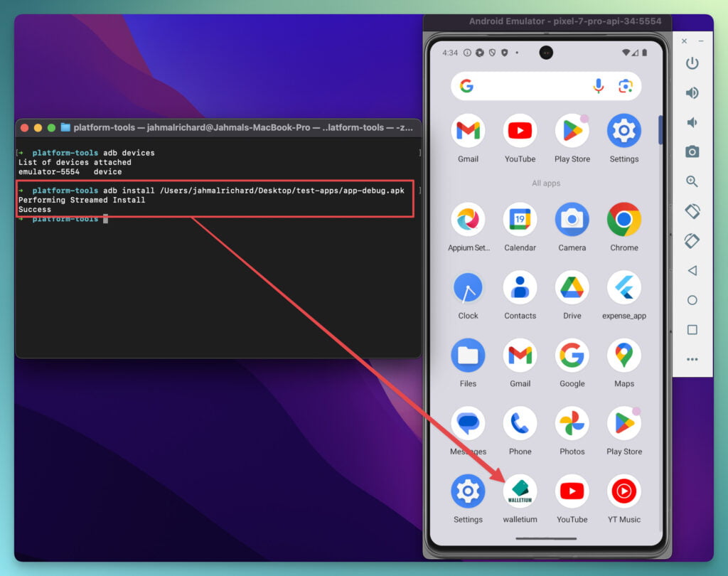Take an emulator screenshot with camera button
Viewport: 728px width, 576px height.
click(692, 152)
